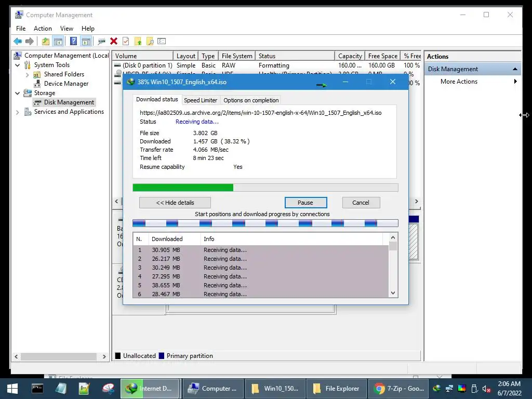532x399 pixels.
Task: Open the 7-Zip Google Chrome taskbar button
Action: click(399, 389)
